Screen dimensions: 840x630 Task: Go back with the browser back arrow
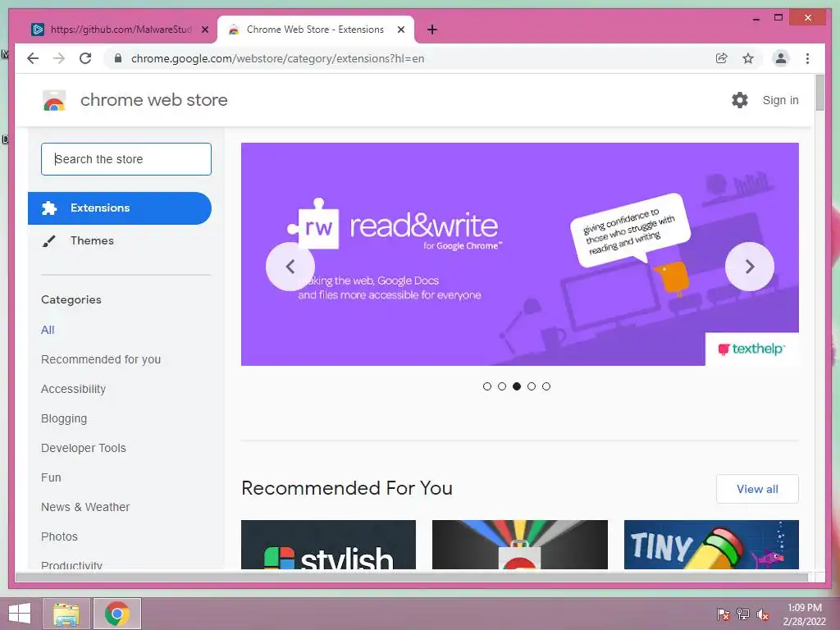click(x=33, y=58)
